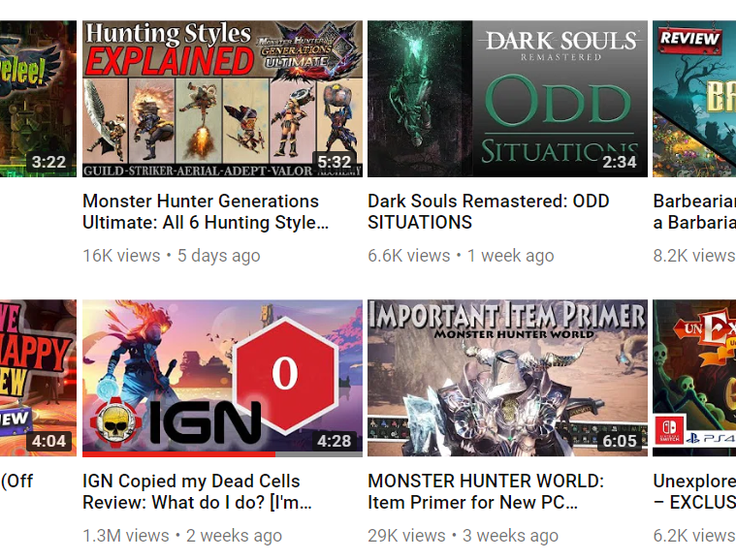Click the Barbearian video title
Viewport: 736px width, 560px height.
694,211
